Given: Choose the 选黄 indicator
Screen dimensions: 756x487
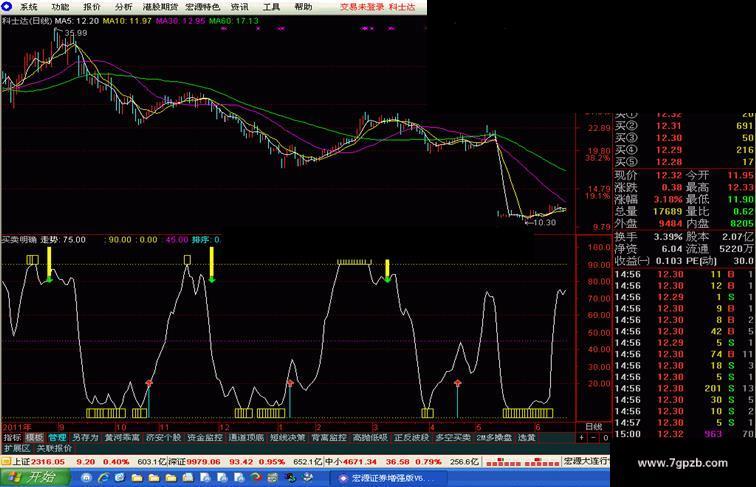Looking at the screenshot, I should [x=526, y=437].
